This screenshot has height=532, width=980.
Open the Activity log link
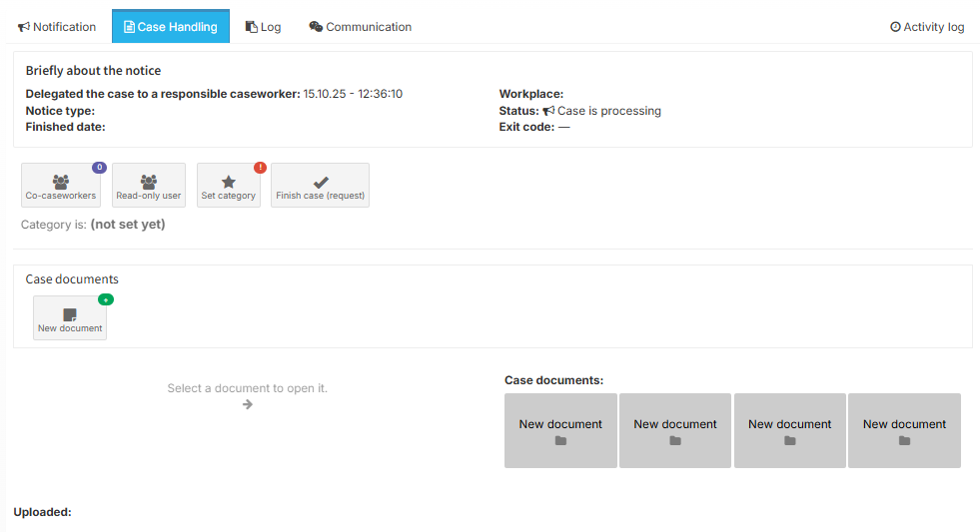point(927,27)
